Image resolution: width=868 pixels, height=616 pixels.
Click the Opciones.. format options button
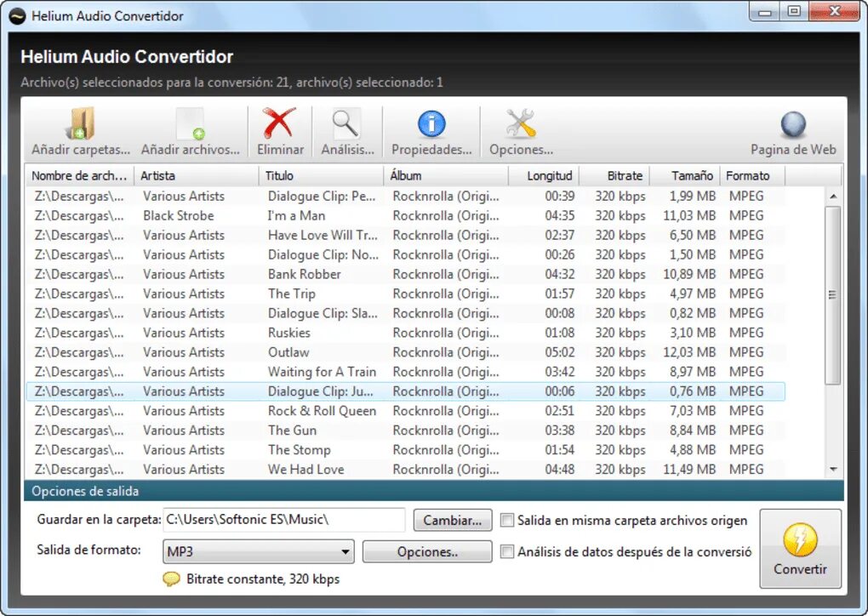(427, 552)
